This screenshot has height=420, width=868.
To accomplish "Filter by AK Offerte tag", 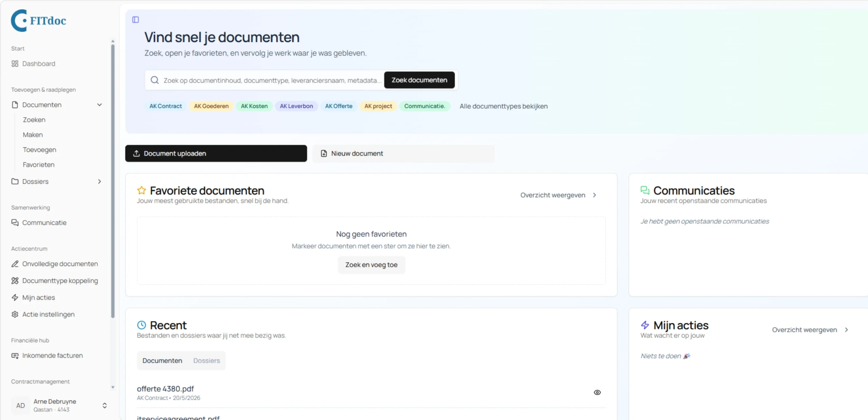I will pyautogui.click(x=339, y=106).
